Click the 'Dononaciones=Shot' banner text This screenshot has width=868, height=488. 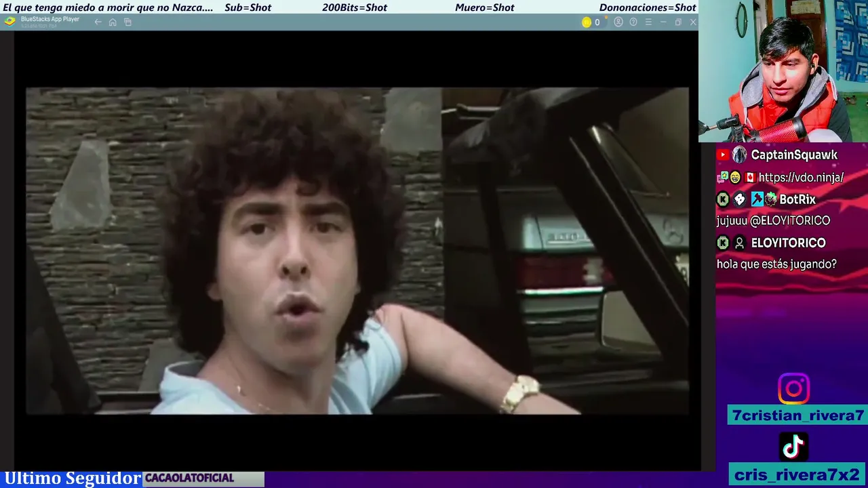[x=648, y=7]
